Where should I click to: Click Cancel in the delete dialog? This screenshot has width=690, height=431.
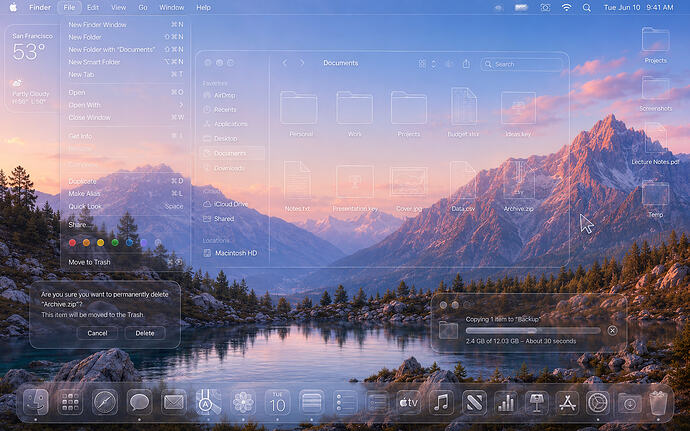(x=97, y=333)
